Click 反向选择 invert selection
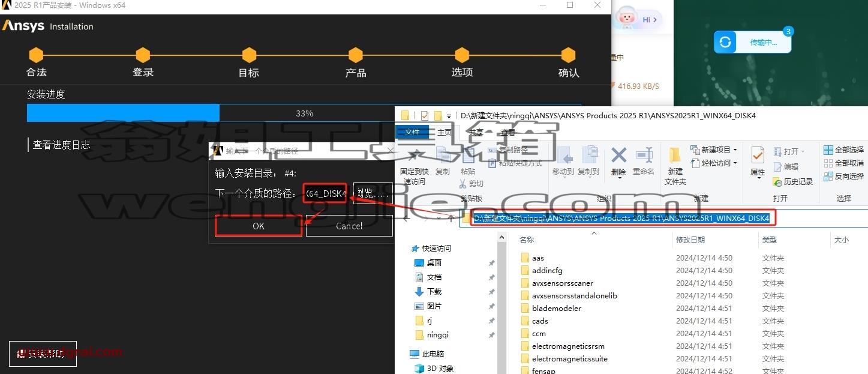 tap(843, 176)
